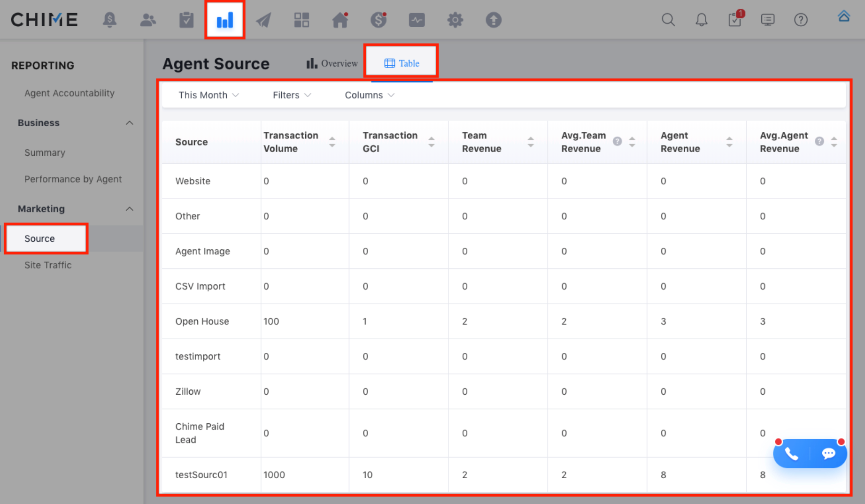Sort by Avg.Agent Revenue column arrows

pos(834,142)
